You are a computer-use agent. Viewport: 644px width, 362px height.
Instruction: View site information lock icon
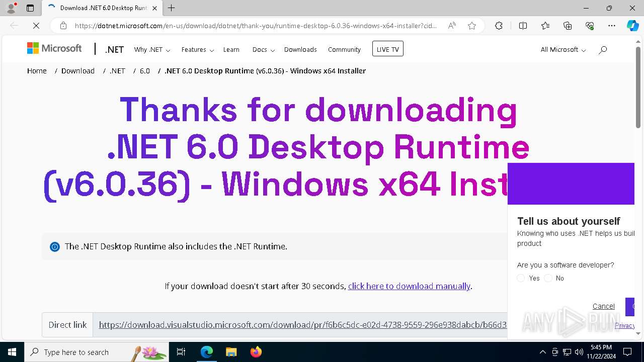click(63, 26)
